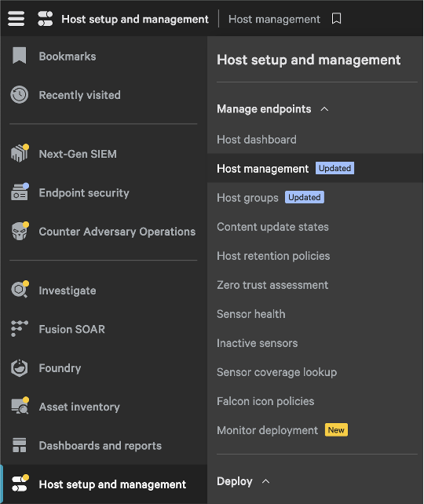Select Host setup and management in sidebar
This screenshot has width=424, height=504.
(x=112, y=484)
